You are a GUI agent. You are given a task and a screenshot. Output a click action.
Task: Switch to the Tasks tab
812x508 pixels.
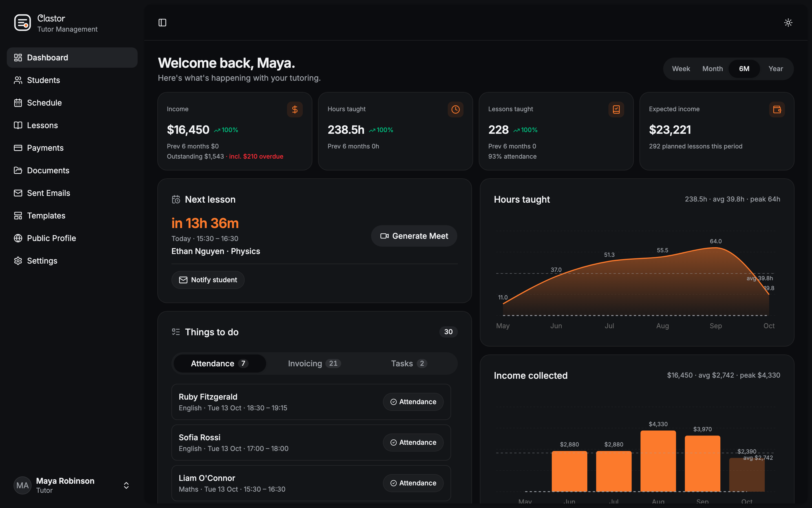(x=409, y=363)
